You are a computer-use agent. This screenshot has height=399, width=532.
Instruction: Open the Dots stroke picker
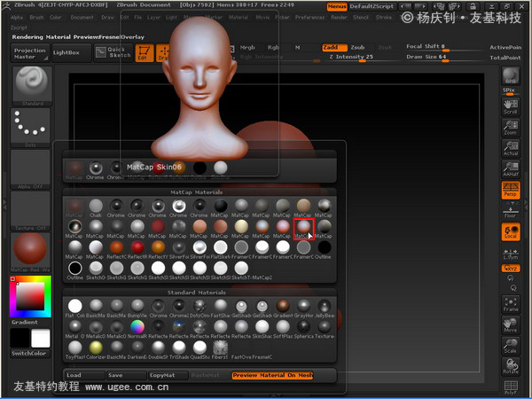point(30,128)
